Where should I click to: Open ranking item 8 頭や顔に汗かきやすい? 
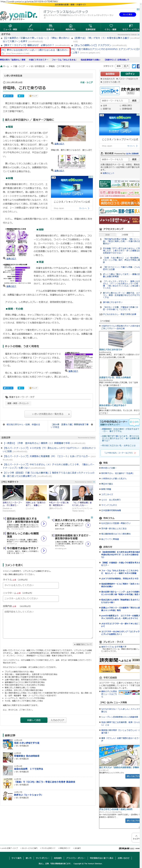tap(113, 302)
